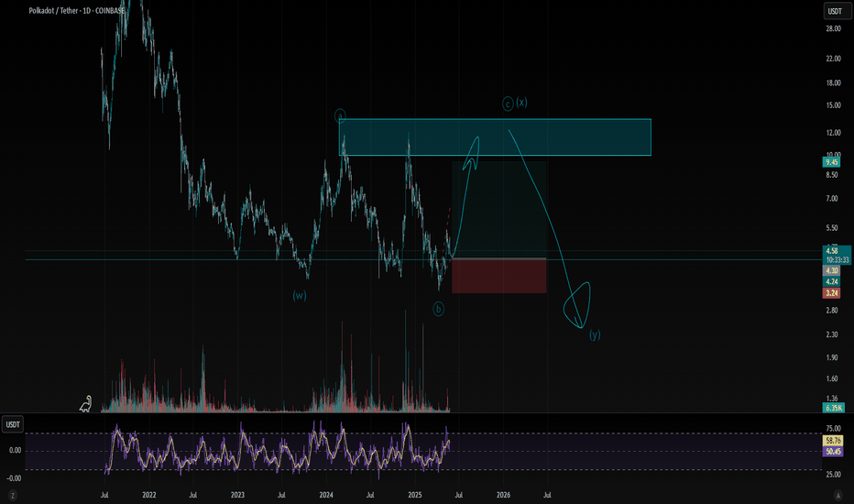The image size is (854, 504).
Task: Select the teal resistance zone rectangle
Action: pyautogui.click(x=495, y=137)
